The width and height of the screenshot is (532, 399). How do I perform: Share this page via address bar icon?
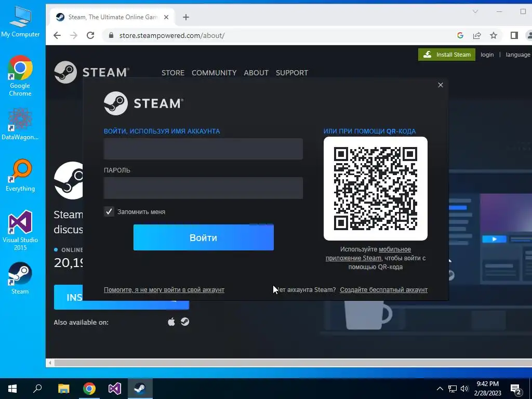click(x=477, y=35)
